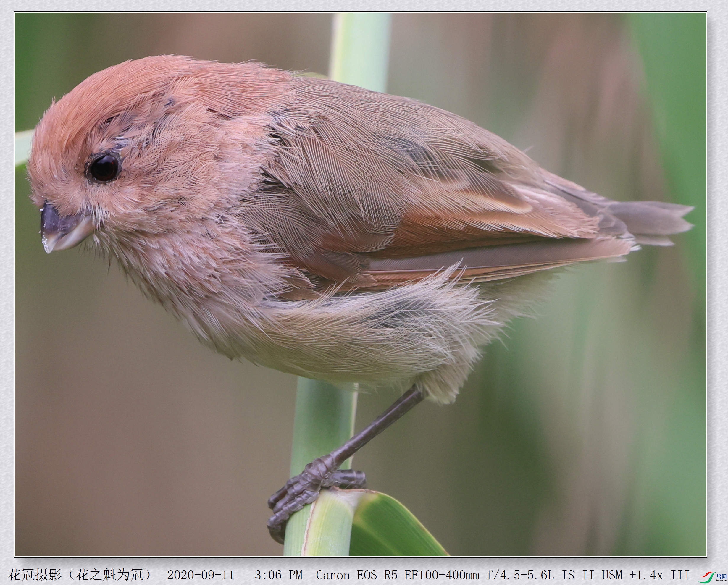Click the 花冠摄影 photographer credit text
Viewport: 728px width, 585px height.
(34, 575)
